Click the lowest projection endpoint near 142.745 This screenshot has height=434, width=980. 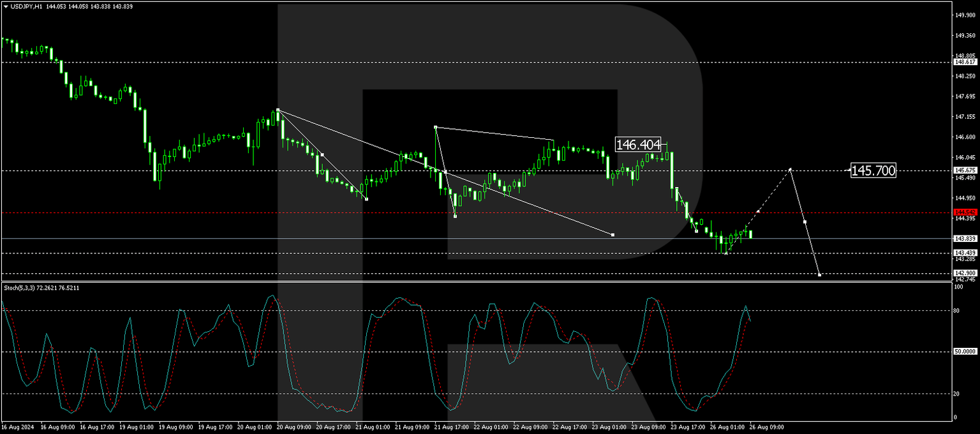[819, 274]
